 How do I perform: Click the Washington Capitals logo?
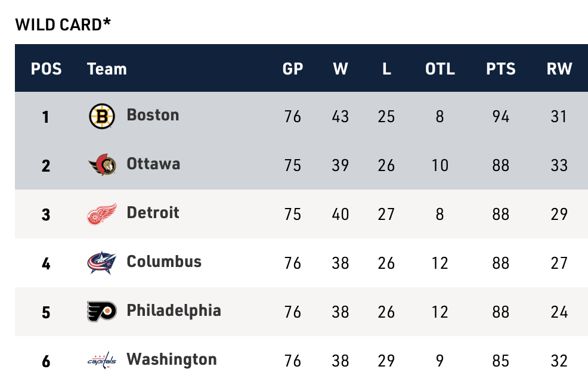click(102, 361)
